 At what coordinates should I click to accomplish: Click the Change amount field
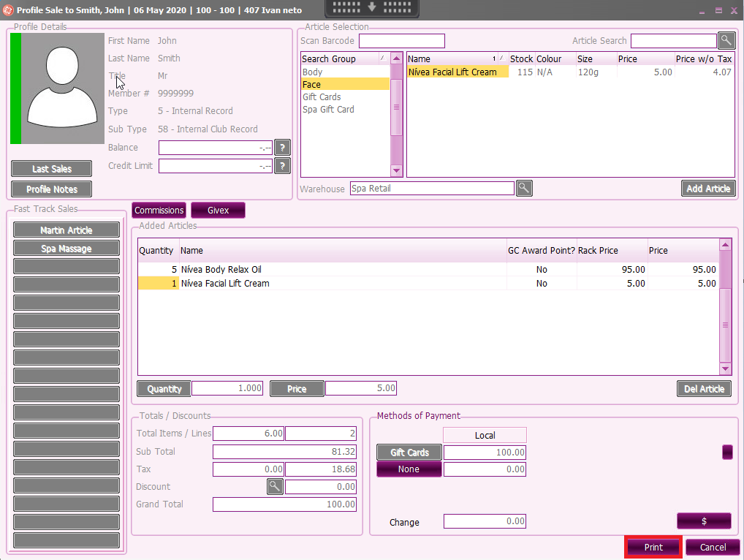tap(485, 521)
